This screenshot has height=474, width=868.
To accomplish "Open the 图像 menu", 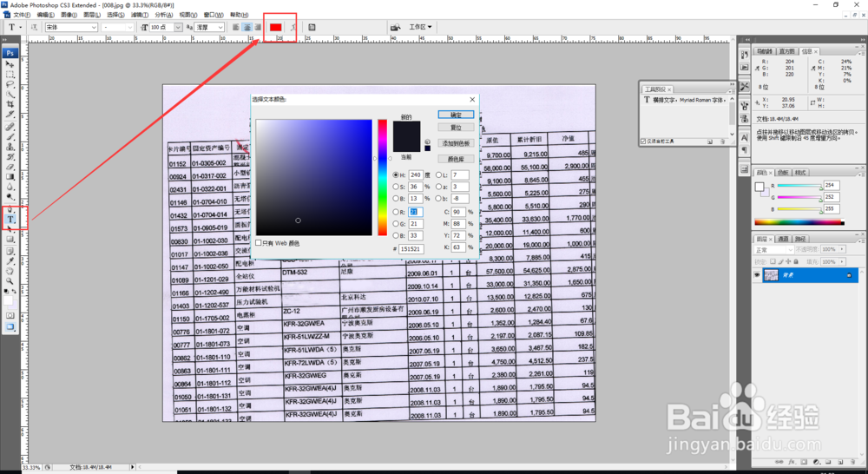I will click(x=69, y=15).
